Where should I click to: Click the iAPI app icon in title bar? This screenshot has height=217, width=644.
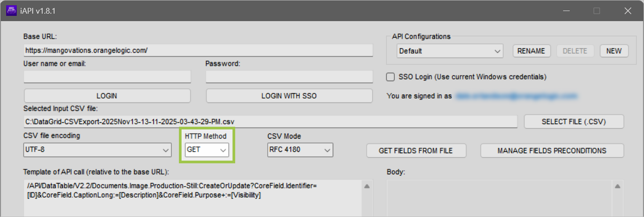tap(11, 11)
